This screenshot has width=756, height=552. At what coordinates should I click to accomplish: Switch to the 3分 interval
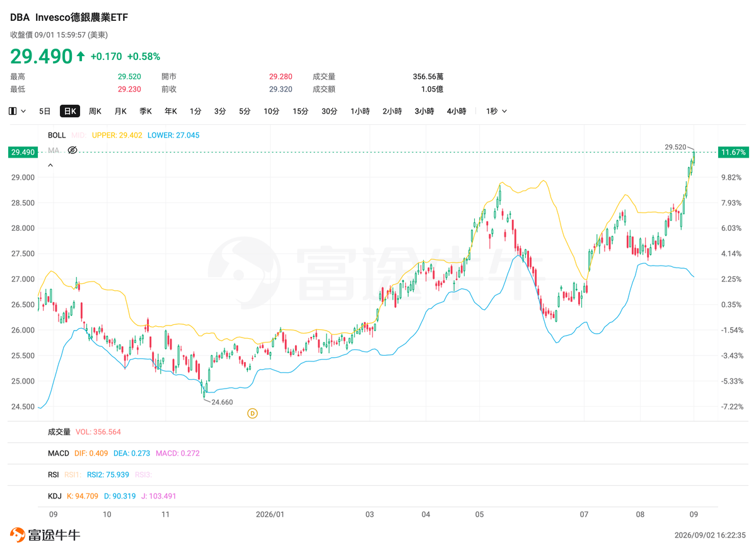tap(220, 111)
